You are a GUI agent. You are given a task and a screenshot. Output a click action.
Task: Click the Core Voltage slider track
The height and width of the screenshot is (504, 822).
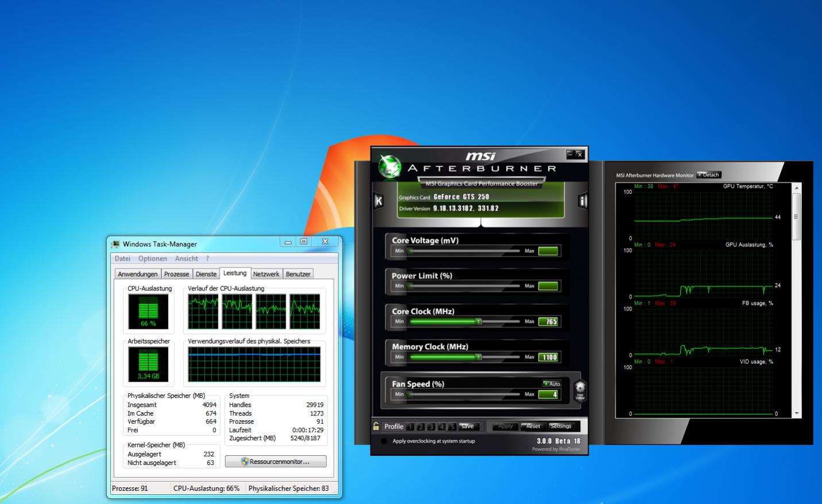click(x=464, y=251)
